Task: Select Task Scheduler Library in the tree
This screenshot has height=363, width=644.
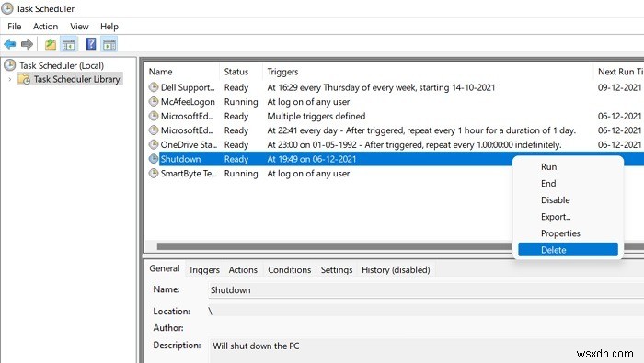Action: click(x=76, y=79)
